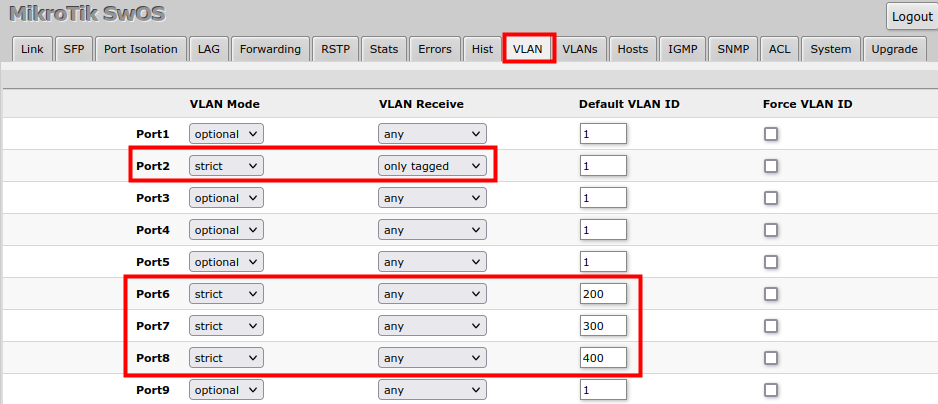Enable Force VLAN ID for Port1
This screenshot has height=404, width=938.
click(770, 134)
